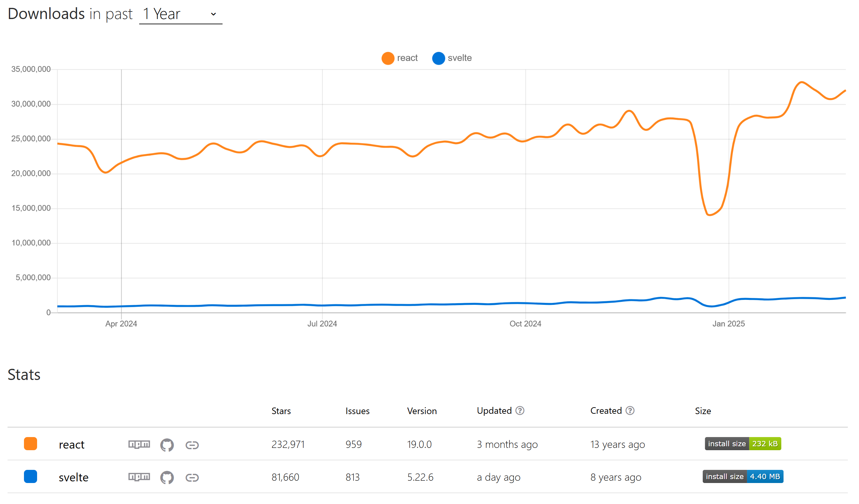859x504 pixels.
Task: Click svelte version 5.22.6
Action: [420, 477]
